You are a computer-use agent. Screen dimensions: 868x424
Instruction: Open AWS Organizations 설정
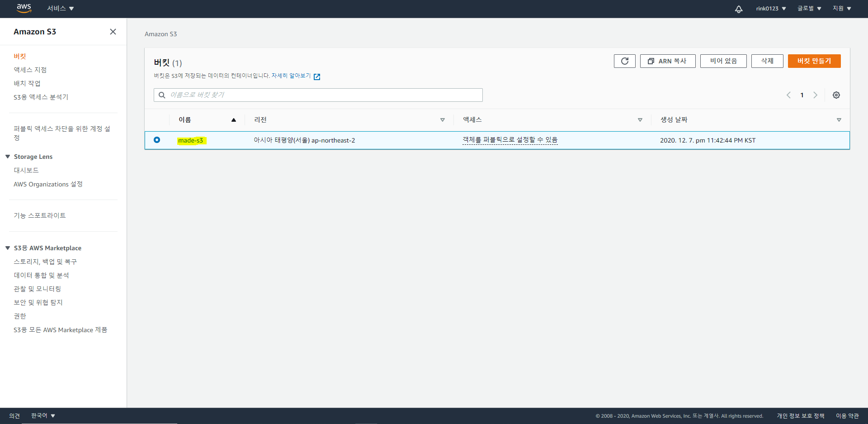click(48, 184)
